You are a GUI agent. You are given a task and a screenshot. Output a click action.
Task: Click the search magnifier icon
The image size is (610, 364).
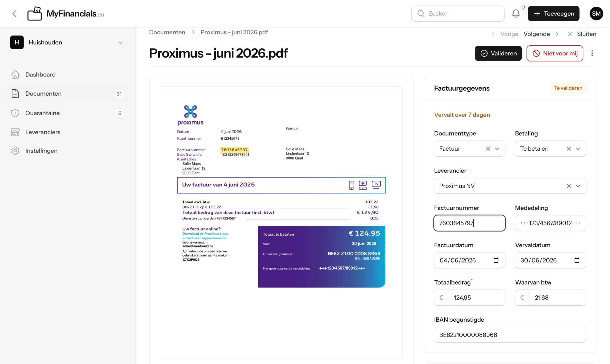coord(421,14)
